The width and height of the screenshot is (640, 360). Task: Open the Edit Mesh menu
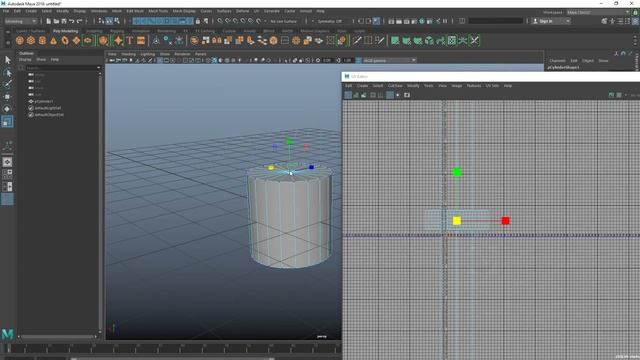[x=135, y=11]
